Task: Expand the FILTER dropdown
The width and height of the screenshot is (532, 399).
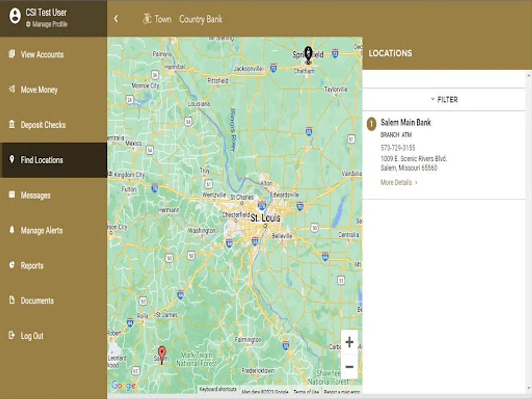Action: click(444, 100)
